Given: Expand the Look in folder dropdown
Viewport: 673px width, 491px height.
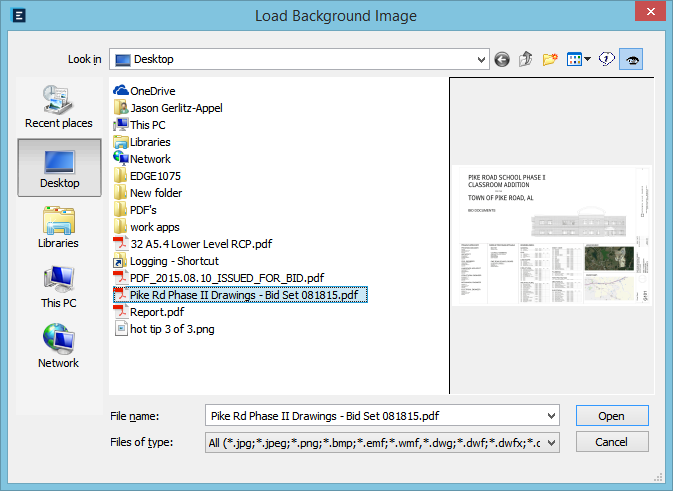Looking at the screenshot, I should click(x=480, y=60).
